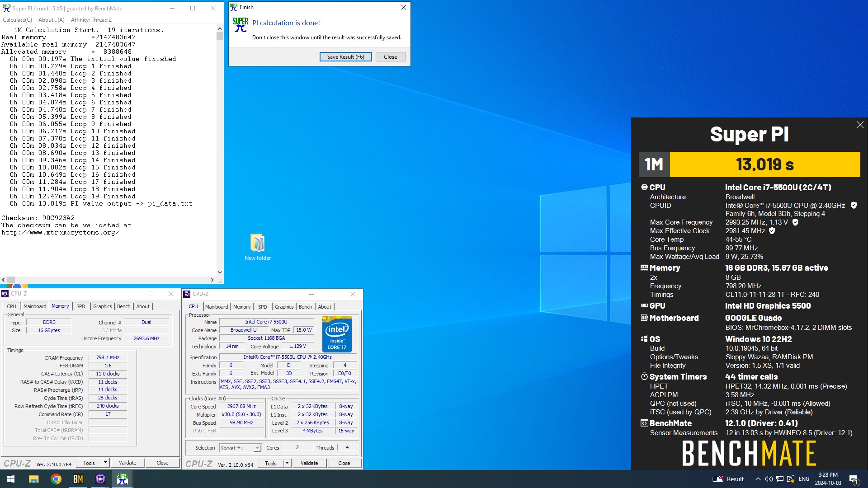Click Validate in Memory CPU-Z window
The height and width of the screenshot is (488, 868).
(x=127, y=463)
